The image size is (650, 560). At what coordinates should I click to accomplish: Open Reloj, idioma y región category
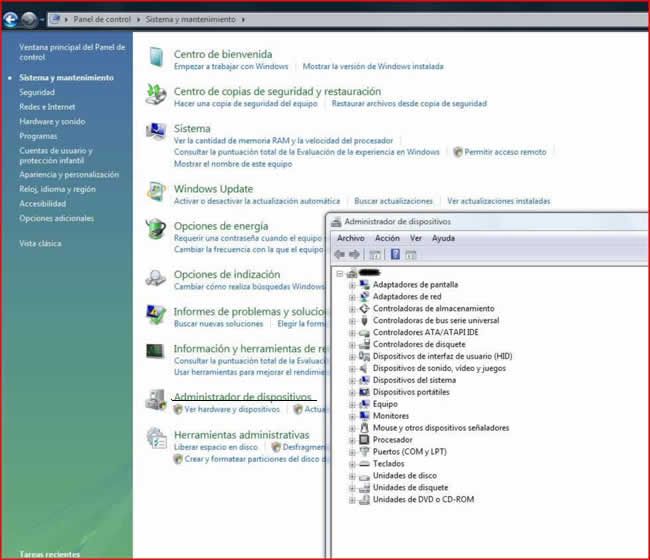[57, 189]
